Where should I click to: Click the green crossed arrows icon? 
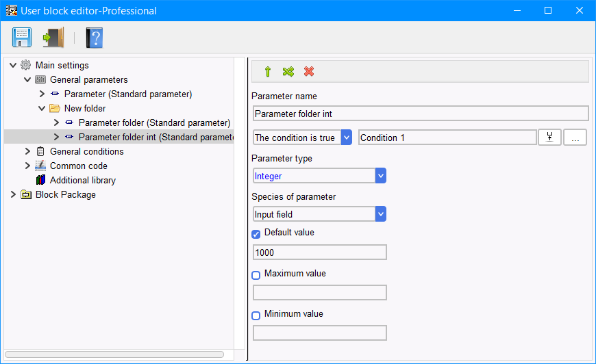click(x=288, y=71)
